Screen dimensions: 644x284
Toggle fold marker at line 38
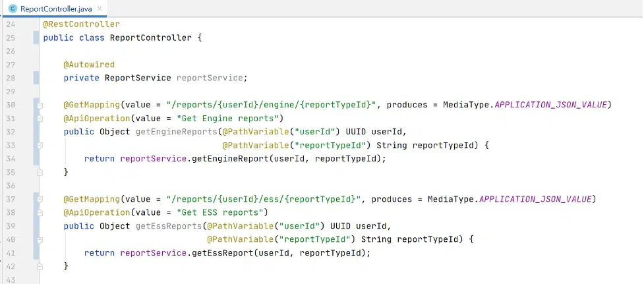tap(40, 213)
